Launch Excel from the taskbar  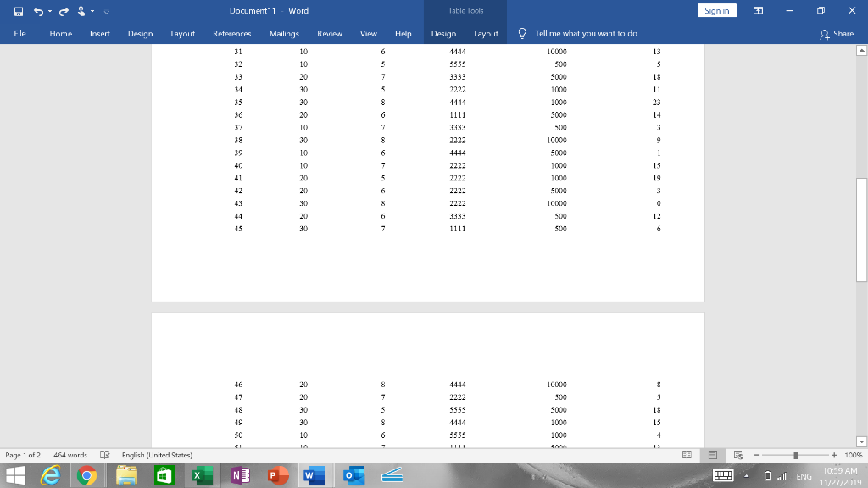(201, 475)
